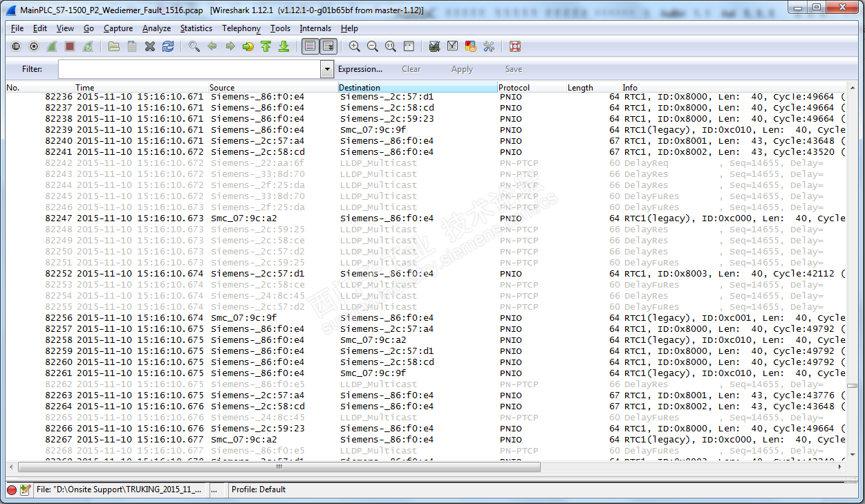Jump to first packet with up-arrow icon
The height and width of the screenshot is (504, 865).
click(266, 46)
